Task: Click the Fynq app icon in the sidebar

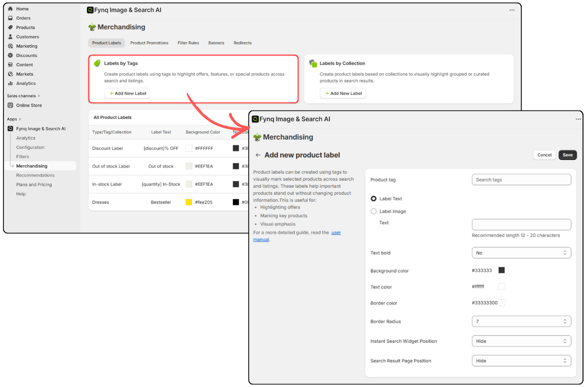Action: click(x=11, y=128)
